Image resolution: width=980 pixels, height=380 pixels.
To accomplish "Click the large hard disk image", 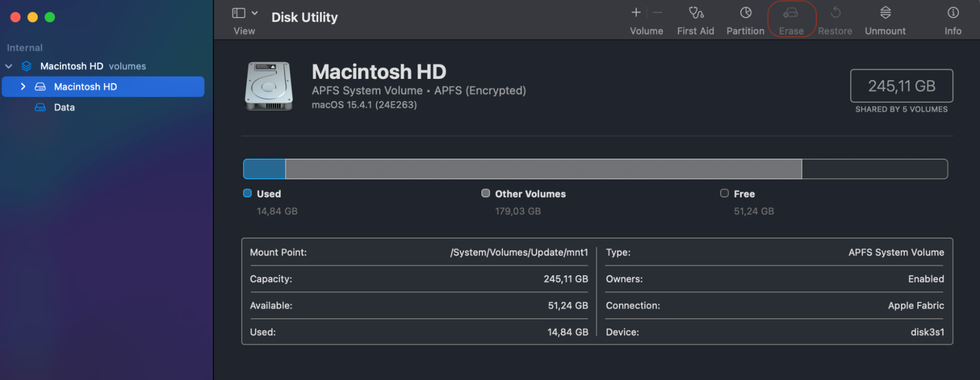I will coord(269,86).
